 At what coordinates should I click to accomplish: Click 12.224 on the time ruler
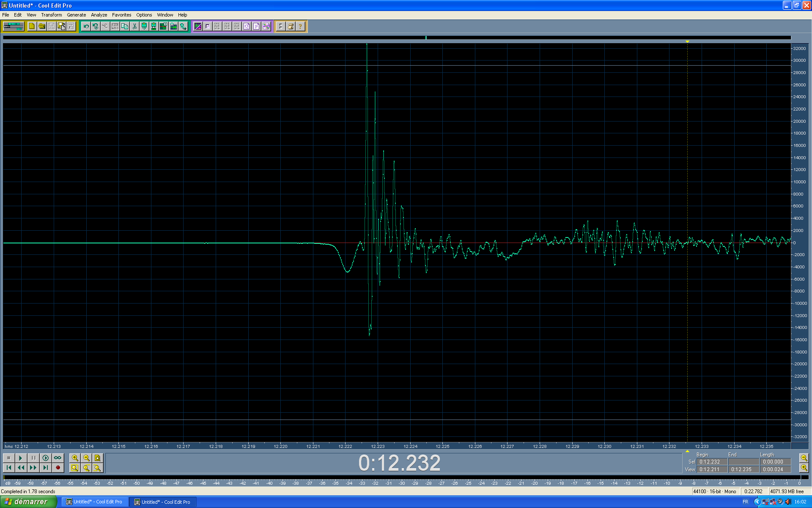(x=410, y=446)
